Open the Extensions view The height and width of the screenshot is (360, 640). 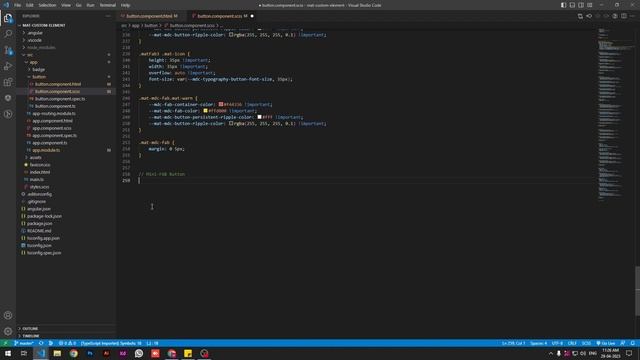click(x=8, y=82)
